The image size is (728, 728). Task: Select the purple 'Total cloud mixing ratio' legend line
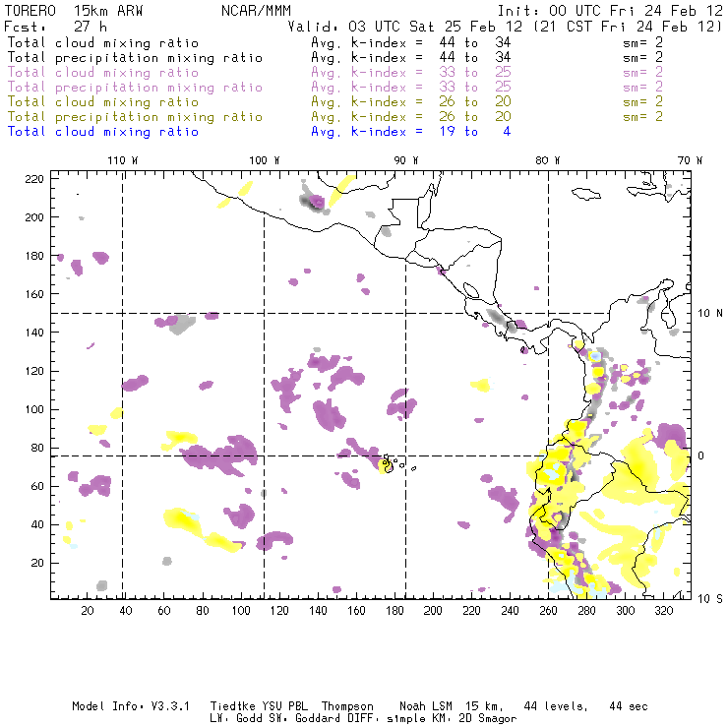(103, 73)
